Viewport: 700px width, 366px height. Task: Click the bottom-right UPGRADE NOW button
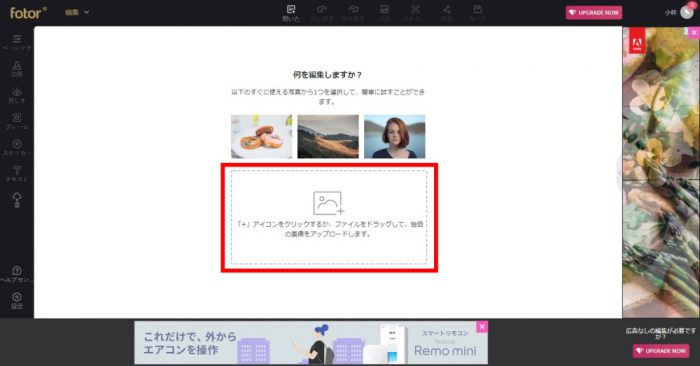point(661,351)
